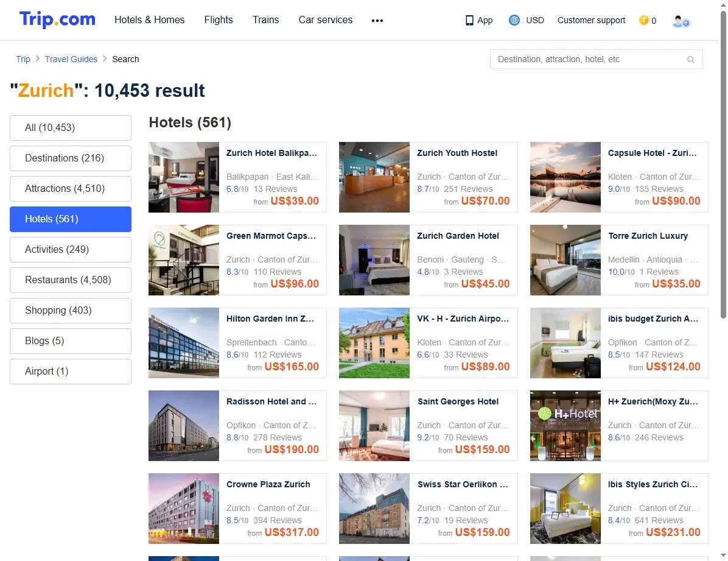Go to Flights
Screen dimensions: 728x561
[218, 19]
